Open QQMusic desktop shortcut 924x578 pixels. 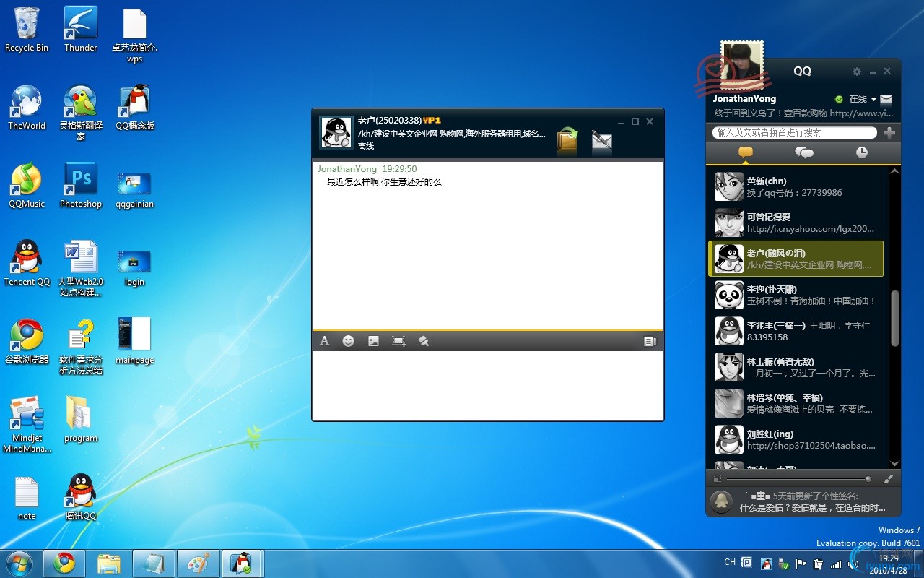(x=27, y=186)
